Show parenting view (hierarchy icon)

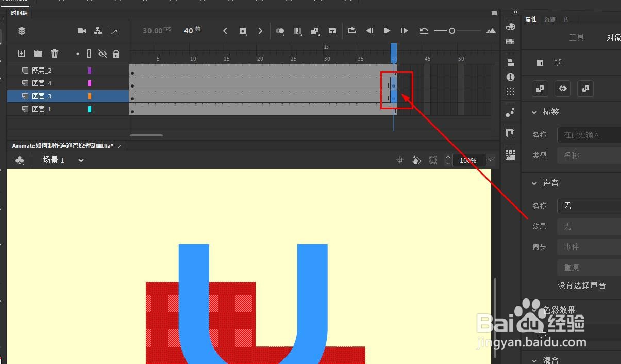[x=98, y=31]
